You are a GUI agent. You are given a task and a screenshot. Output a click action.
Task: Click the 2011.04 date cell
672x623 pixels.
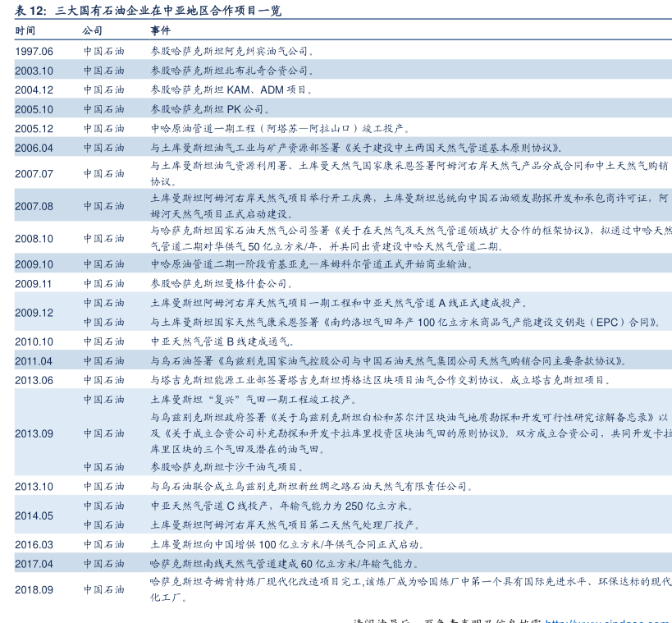[34, 361]
